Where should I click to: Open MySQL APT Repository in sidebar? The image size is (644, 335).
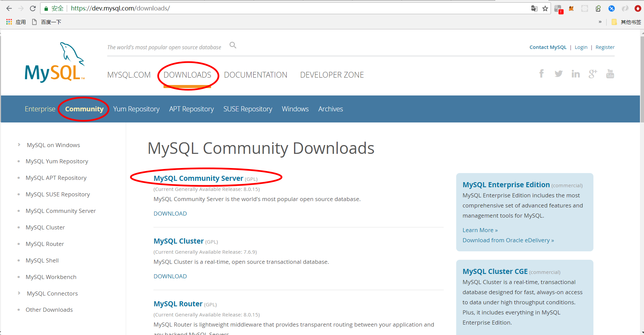(56, 178)
